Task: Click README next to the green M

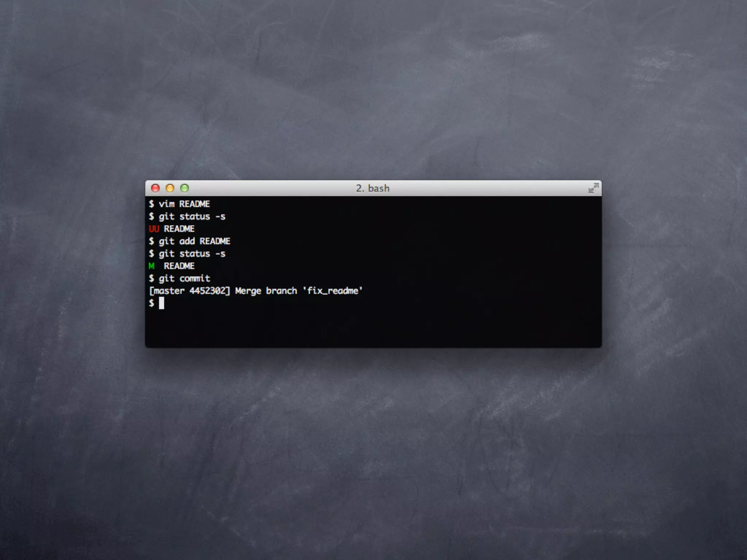Action: tap(179, 266)
